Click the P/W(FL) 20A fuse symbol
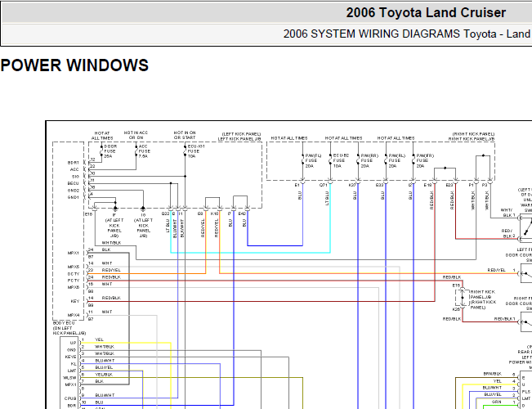Viewport: 532px width, 409px height. 302,160
